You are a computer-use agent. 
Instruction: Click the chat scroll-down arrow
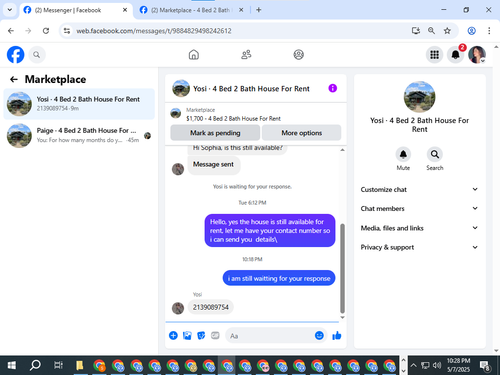click(342, 318)
